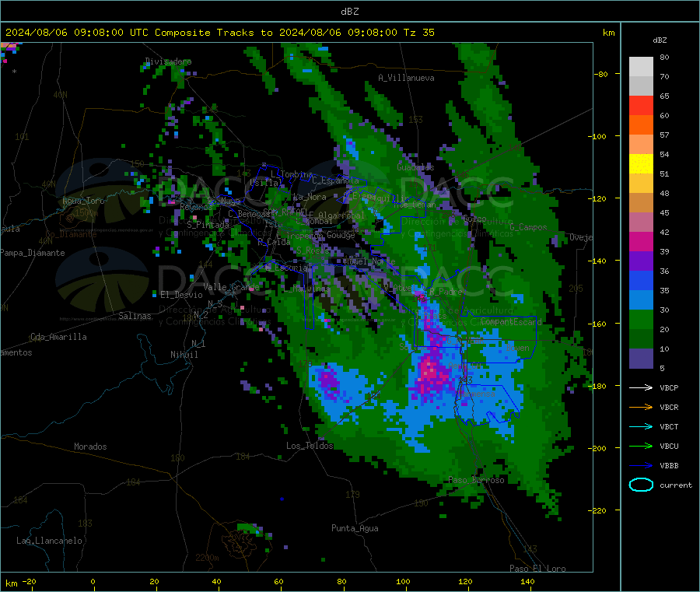Click the 'Goudge' map label
The width and height of the screenshot is (700, 592).
[x=341, y=235]
